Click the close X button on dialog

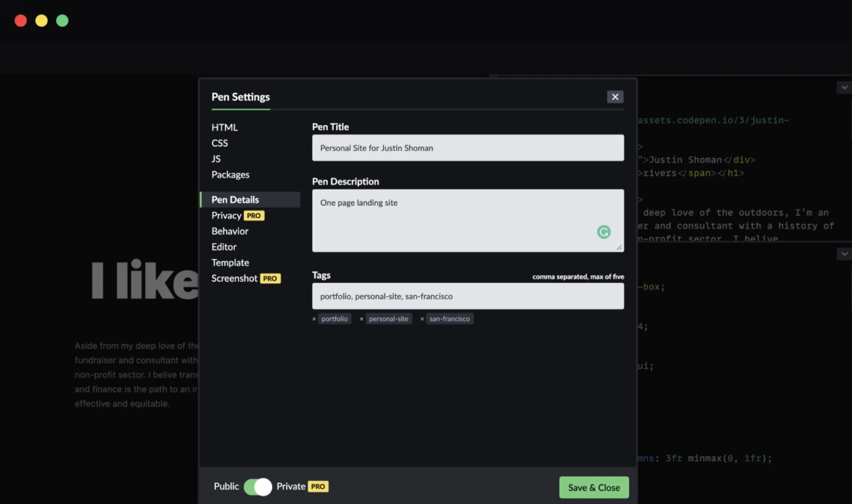click(x=615, y=97)
